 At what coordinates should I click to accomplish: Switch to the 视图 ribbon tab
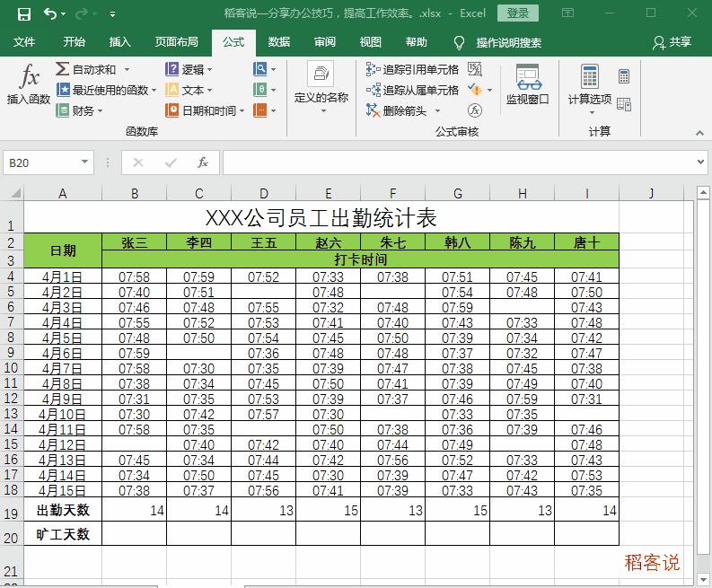pyautogui.click(x=370, y=42)
